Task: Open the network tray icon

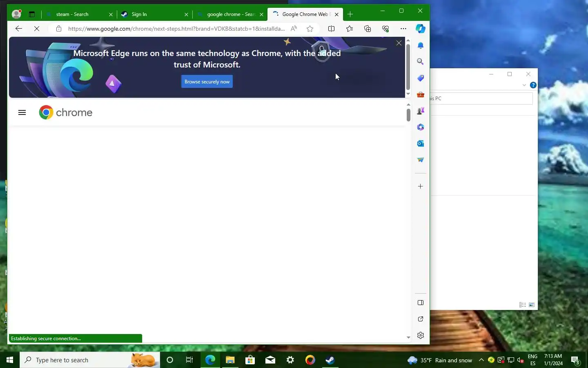Action: [x=511, y=360]
